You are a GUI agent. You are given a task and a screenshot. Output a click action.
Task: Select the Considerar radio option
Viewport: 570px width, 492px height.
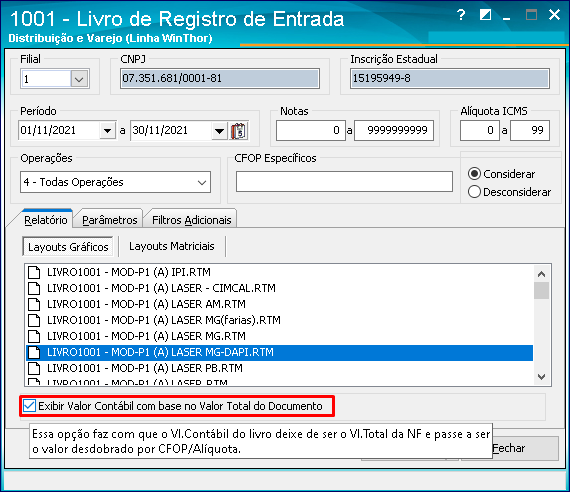pyautogui.click(x=474, y=174)
